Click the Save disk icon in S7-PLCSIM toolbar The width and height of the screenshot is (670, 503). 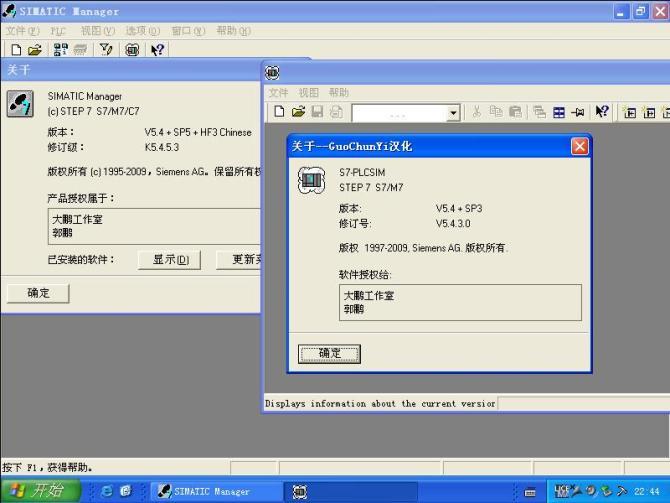pos(317,112)
